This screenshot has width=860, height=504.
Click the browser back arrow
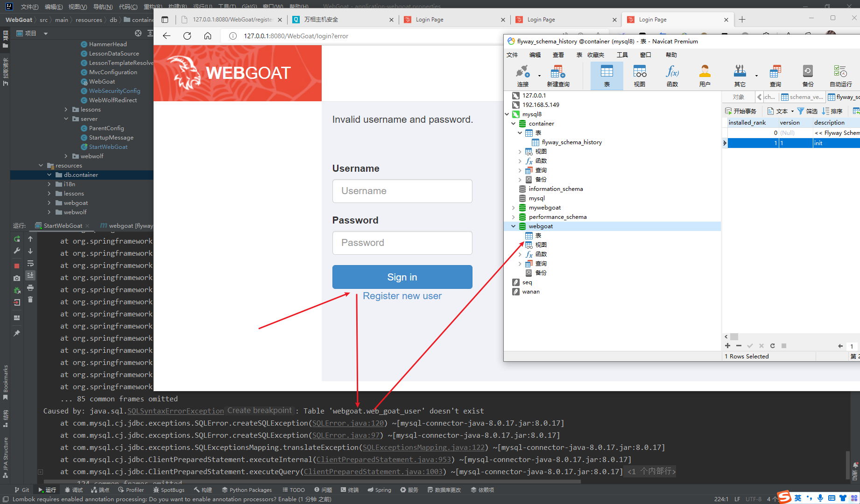coord(167,36)
